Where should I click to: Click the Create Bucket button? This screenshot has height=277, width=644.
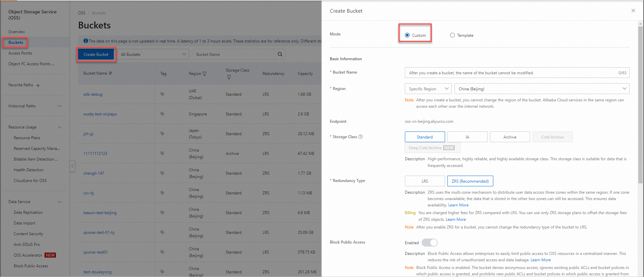pyautogui.click(x=96, y=54)
